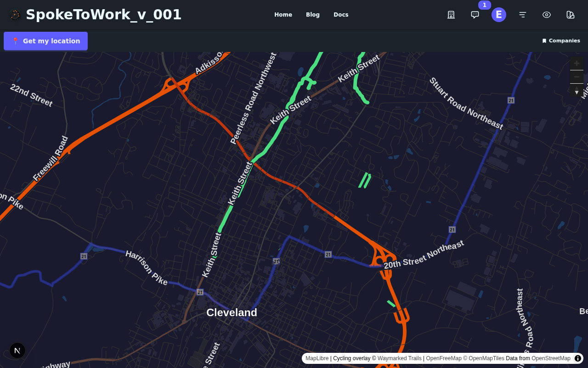The image size is (588, 368).
Task: Open the companies building icon in navbar
Action: (451, 14)
